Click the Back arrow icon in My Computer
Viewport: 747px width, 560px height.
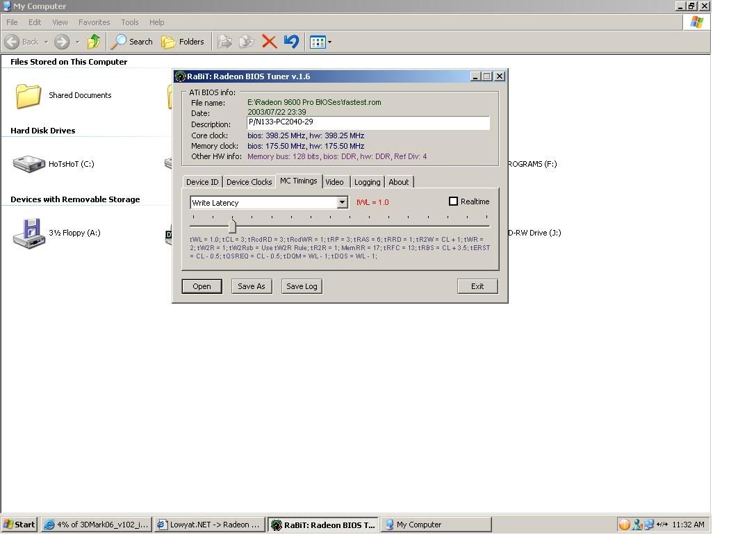[12, 42]
